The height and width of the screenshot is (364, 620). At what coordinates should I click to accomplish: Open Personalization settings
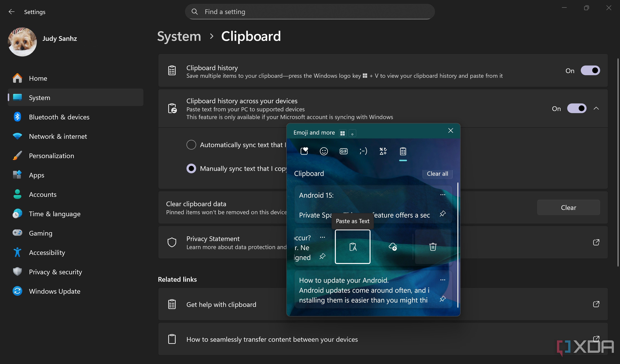pos(76,156)
